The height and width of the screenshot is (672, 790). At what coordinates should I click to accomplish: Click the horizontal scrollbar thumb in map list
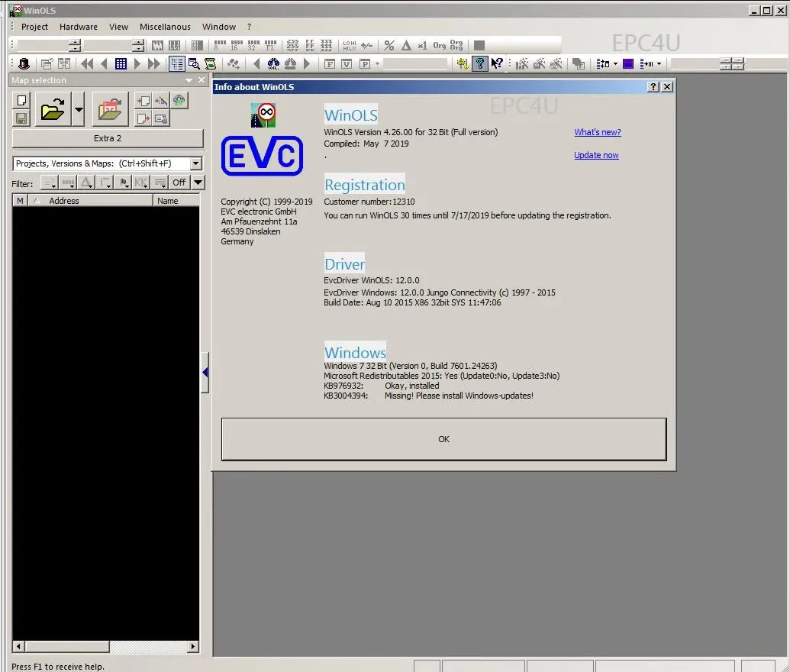tap(67, 646)
